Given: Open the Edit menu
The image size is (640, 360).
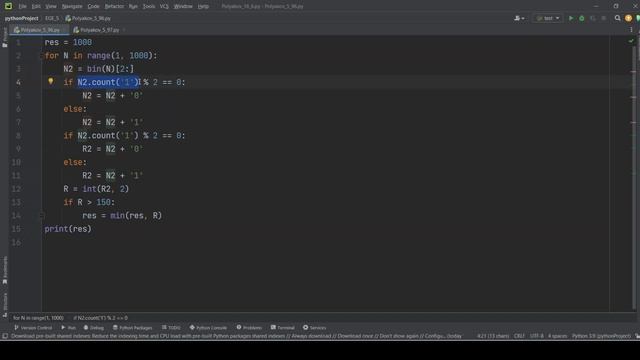Looking at the screenshot, I should (36, 6).
